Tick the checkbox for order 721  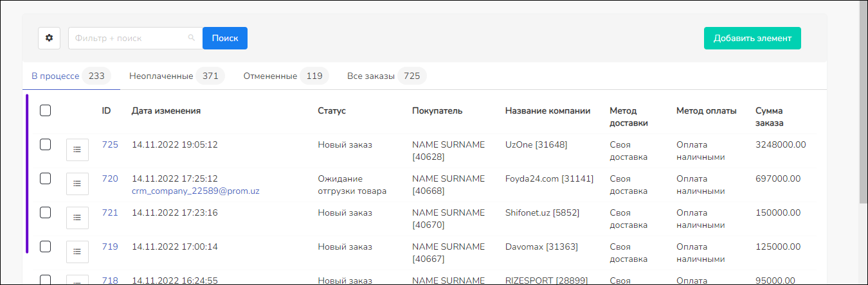[x=46, y=212]
